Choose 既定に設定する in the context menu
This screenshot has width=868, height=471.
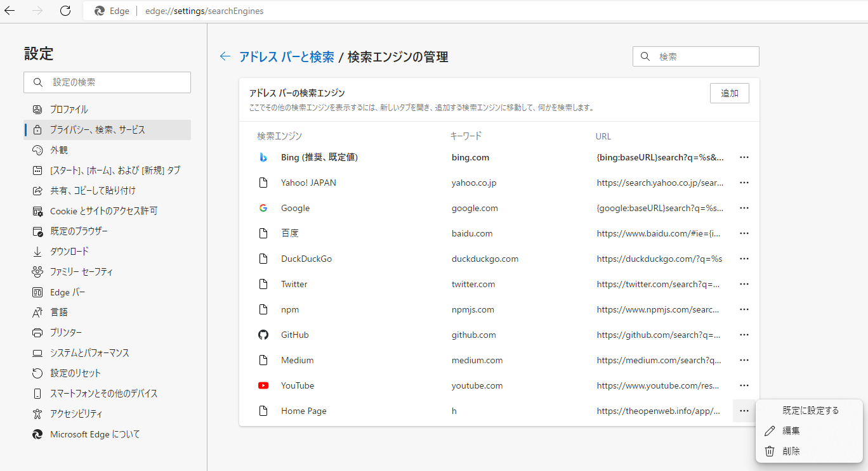810,411
